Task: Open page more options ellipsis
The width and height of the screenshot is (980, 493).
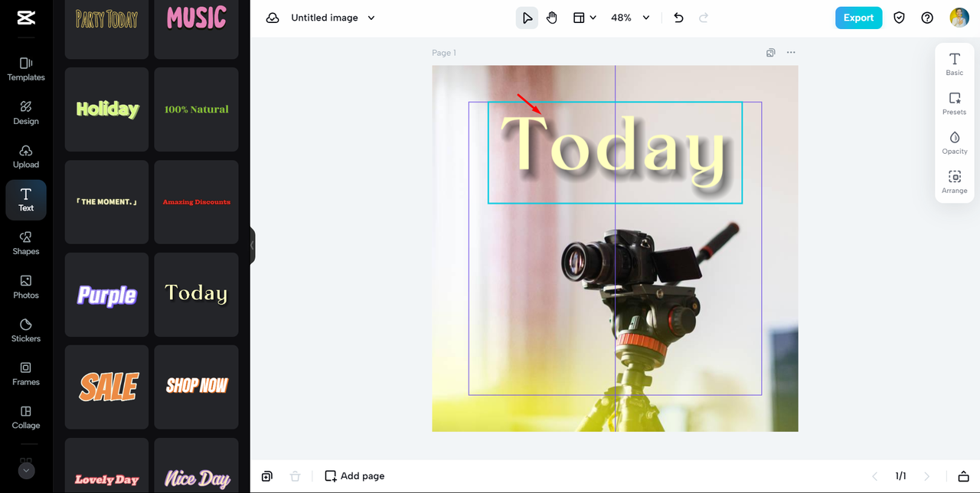Action: [x=791, y=53]
